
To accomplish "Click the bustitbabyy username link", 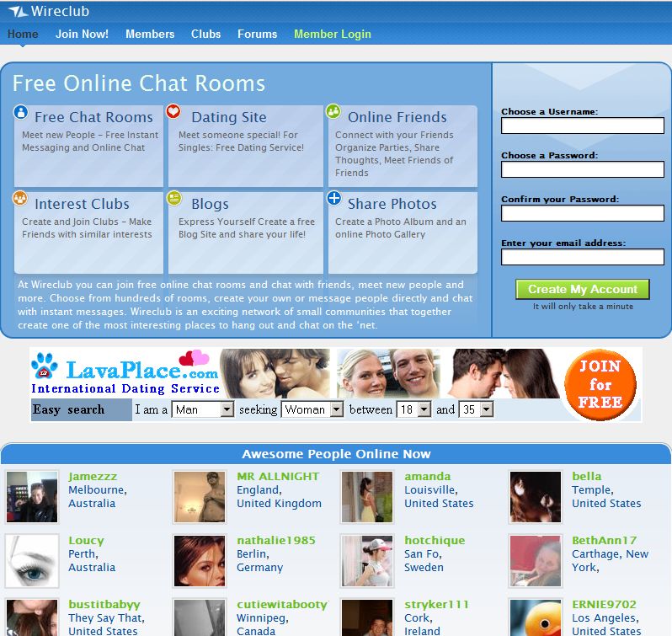I will [x=104, y=604].
